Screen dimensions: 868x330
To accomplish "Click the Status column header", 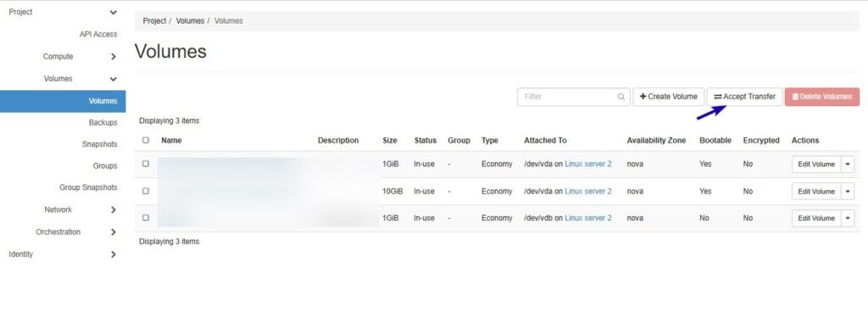I will [426, 141].
